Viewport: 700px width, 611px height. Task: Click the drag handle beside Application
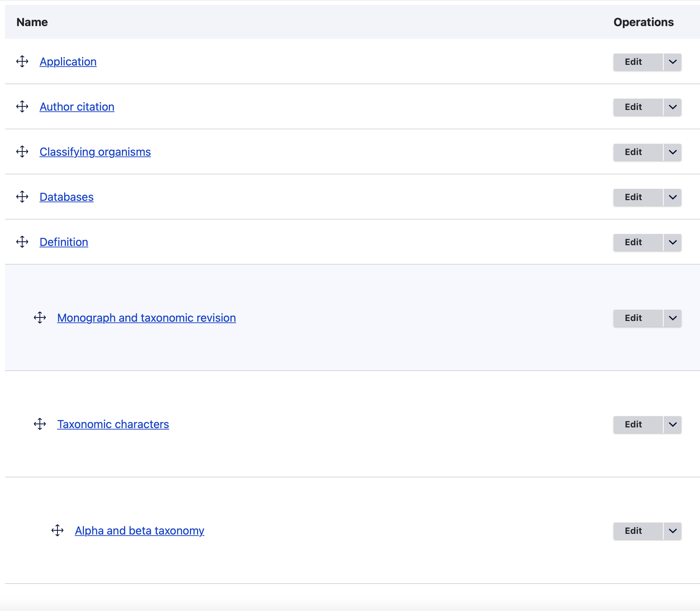(x=22, y=62)
